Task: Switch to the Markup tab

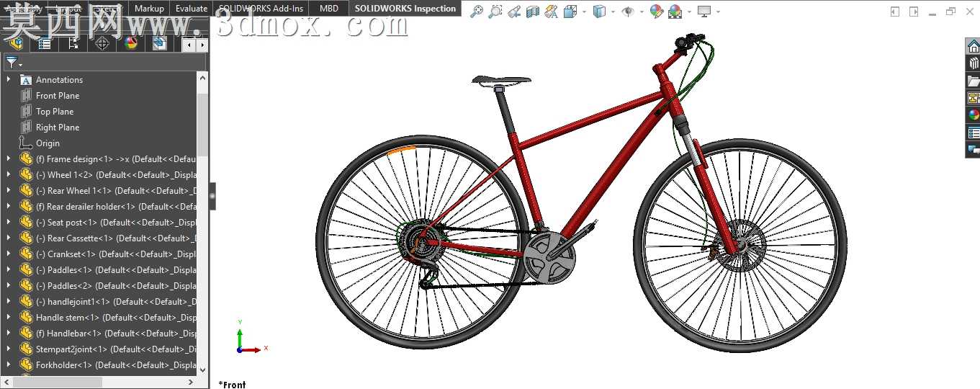Action: [x=149, y=9]
